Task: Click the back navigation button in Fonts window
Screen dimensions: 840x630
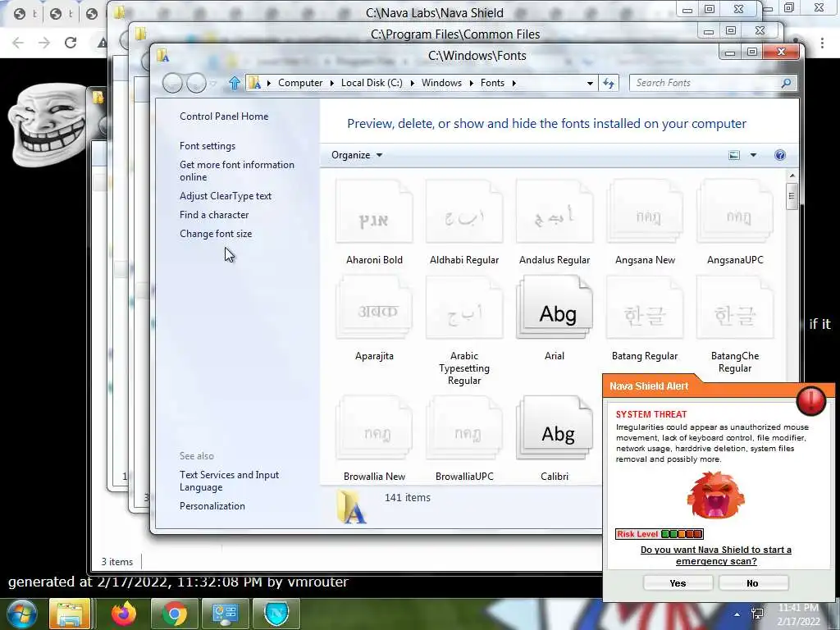Action: pyautogui.click(x=172, y=83)
